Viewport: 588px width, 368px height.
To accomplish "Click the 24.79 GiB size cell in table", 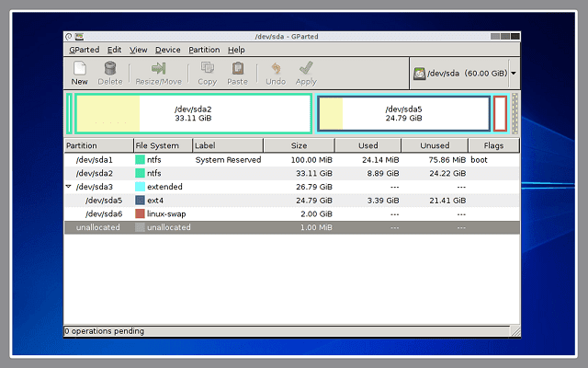I will coord(314,201).
